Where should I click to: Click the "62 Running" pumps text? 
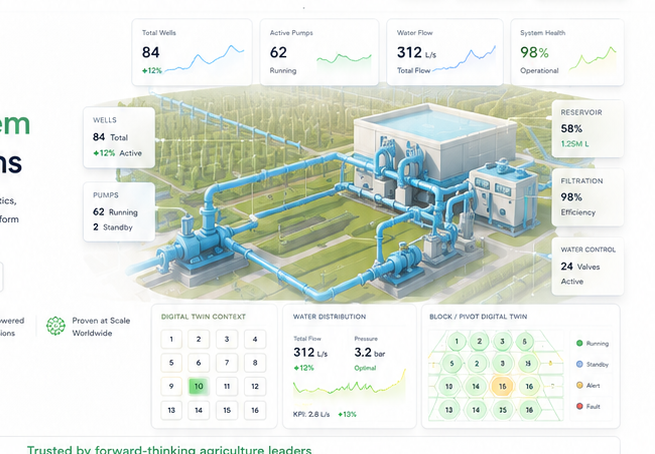pos(115,212)
